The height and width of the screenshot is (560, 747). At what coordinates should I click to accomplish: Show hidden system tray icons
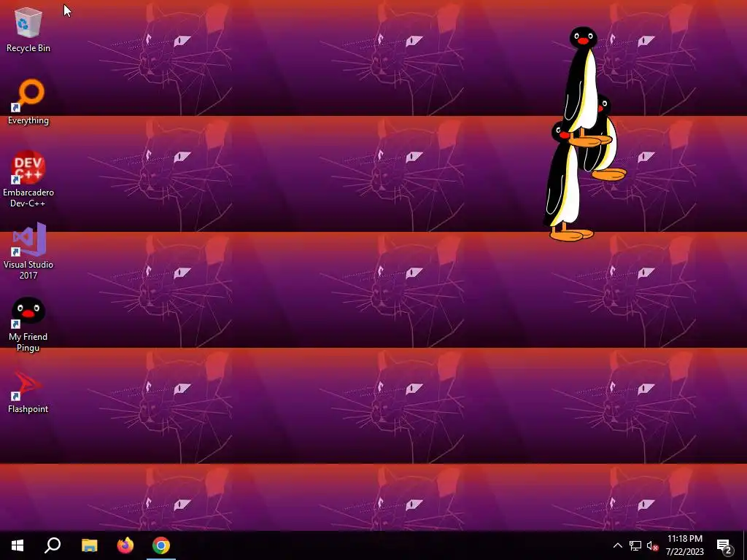[617, 545]
